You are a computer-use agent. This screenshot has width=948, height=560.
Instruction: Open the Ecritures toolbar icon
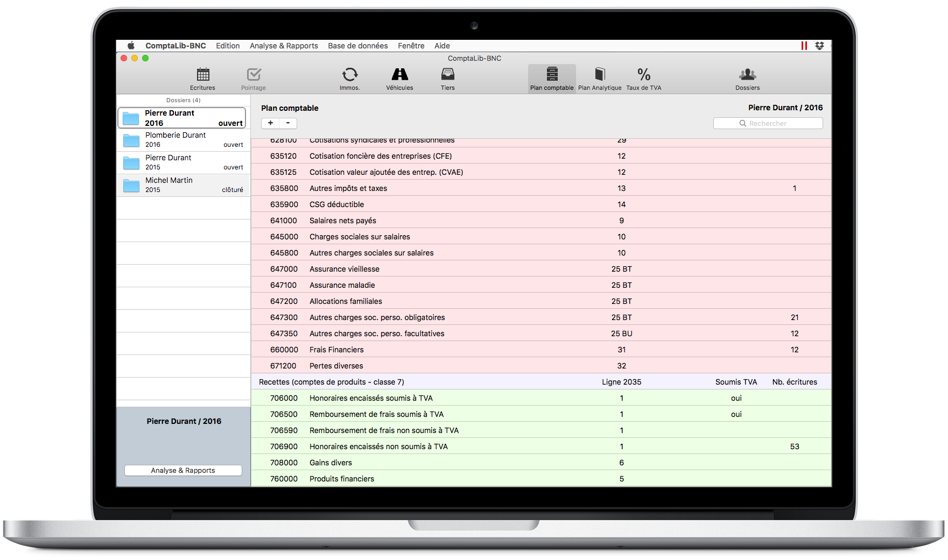(x=202, y=79)
